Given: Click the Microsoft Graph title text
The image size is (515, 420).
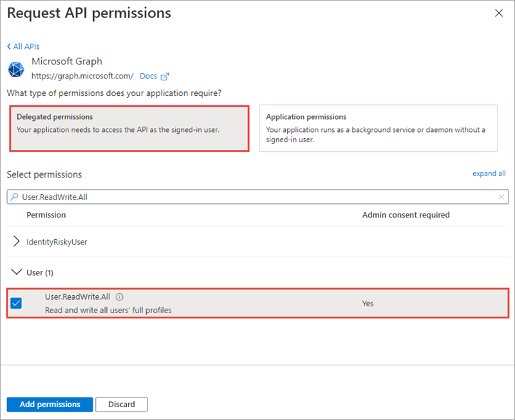Looking at the screenshot, I should point(67,61).
